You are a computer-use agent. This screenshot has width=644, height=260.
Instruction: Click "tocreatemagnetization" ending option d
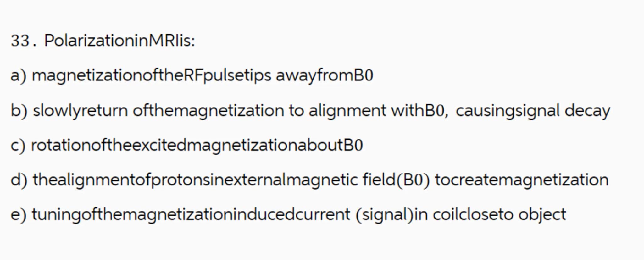click(522, 180)
